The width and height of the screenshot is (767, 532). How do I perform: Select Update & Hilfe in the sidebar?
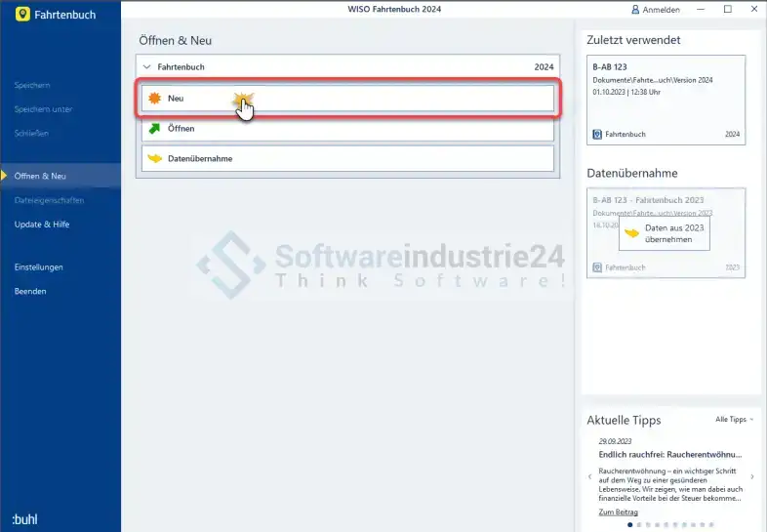pos(41,225)
